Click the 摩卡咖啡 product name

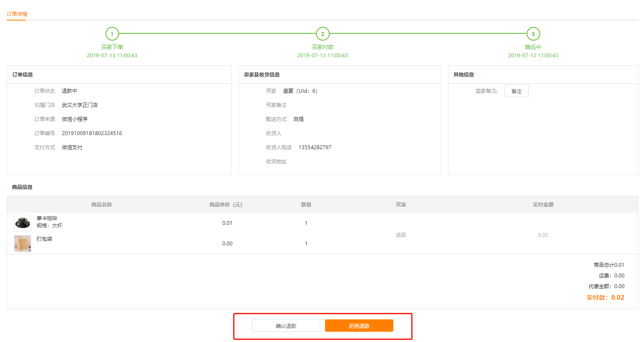pos(47,218)
